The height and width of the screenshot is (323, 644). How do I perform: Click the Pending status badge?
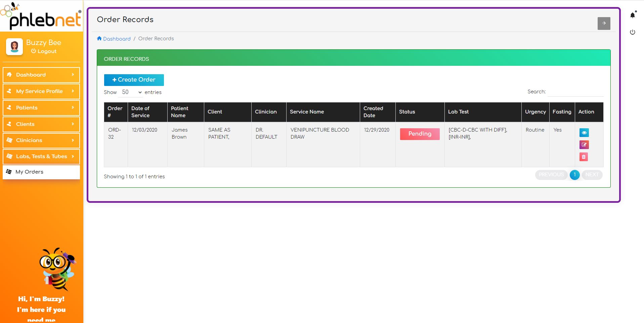click(420, 134)
